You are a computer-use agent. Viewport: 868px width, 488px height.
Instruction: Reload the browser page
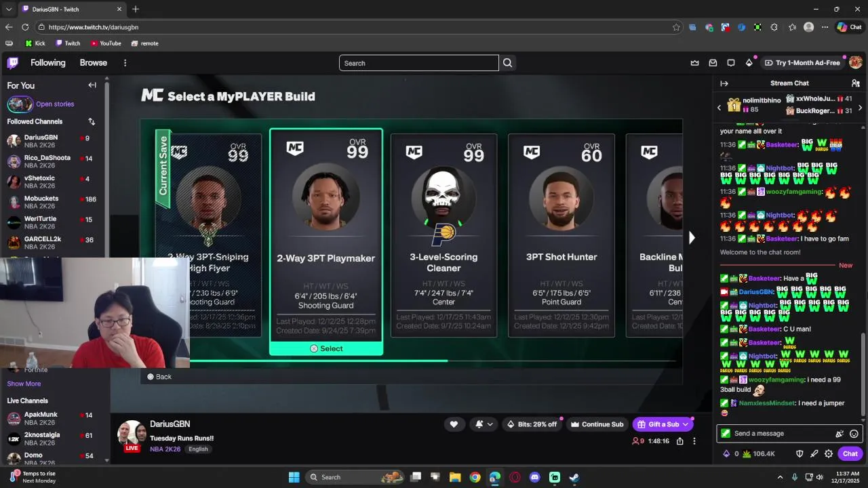tap(25, 27)
